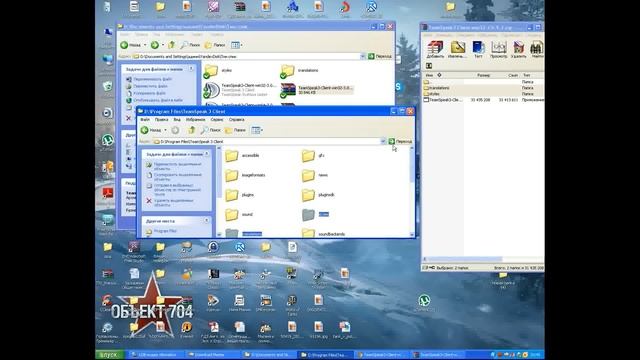This screenshot has height=360, width=640.
Task: Click WinRAR Extract (Извлечь) toolbar icon
Action: [457, 49]
